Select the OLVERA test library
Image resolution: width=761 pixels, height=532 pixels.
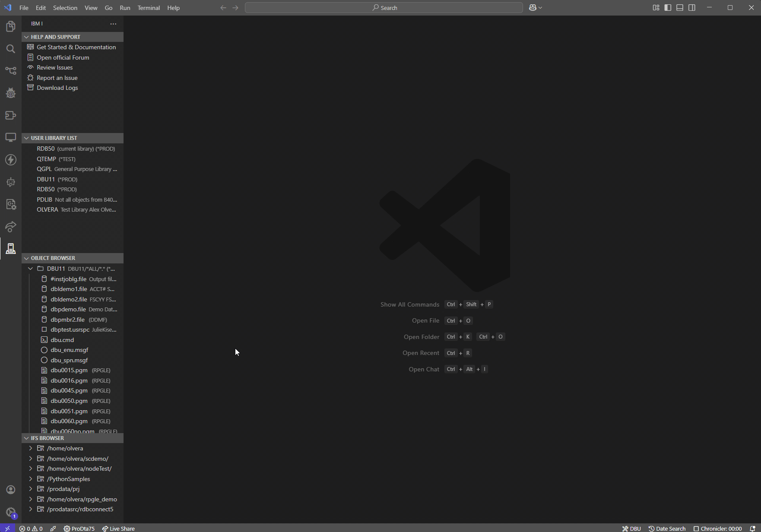73,209
